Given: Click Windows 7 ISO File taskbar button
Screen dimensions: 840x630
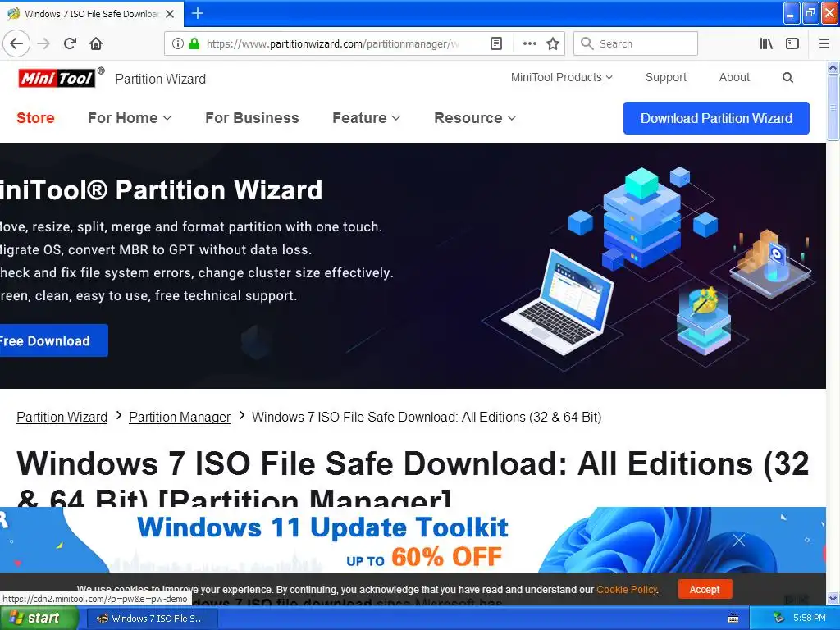Looking at the screenshot, I should 152,619.
